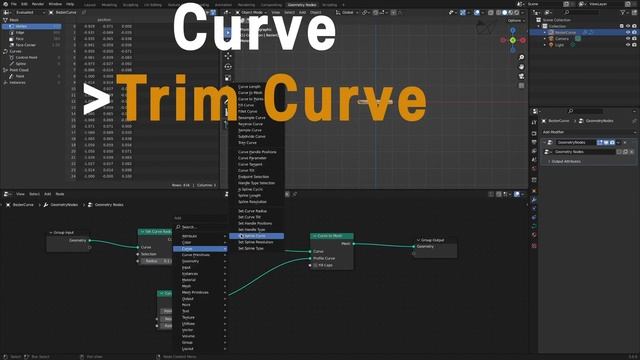The height and width of the screenshot is (360, 640).
Task: Open the Geometry Nodes workspace tab
Action: point(302,5)
